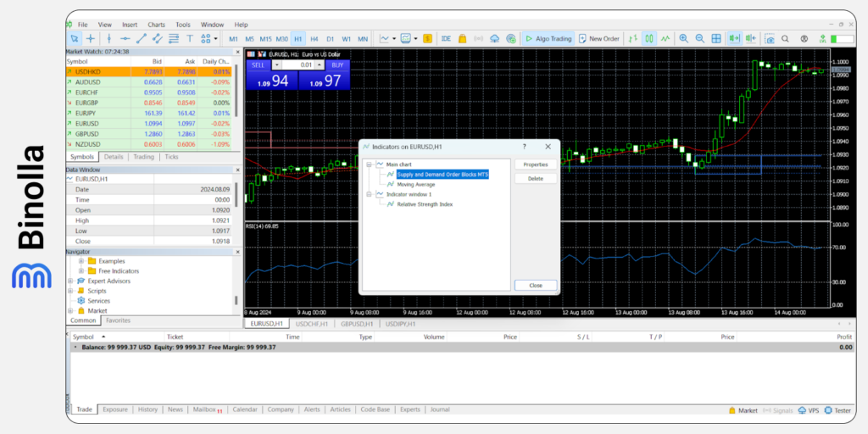The height and width of the screenshot is (434, 868).
Task: Select the text label tool
Action: click(190, 39)
